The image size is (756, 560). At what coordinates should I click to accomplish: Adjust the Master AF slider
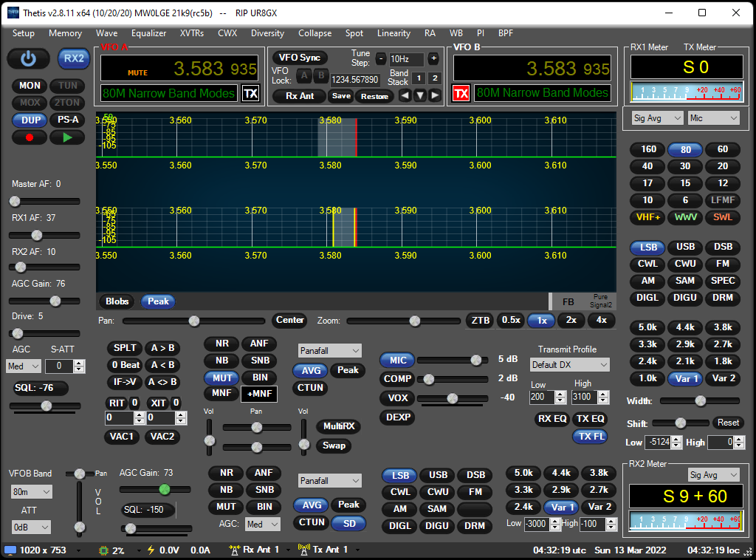(x=45, y=201)
